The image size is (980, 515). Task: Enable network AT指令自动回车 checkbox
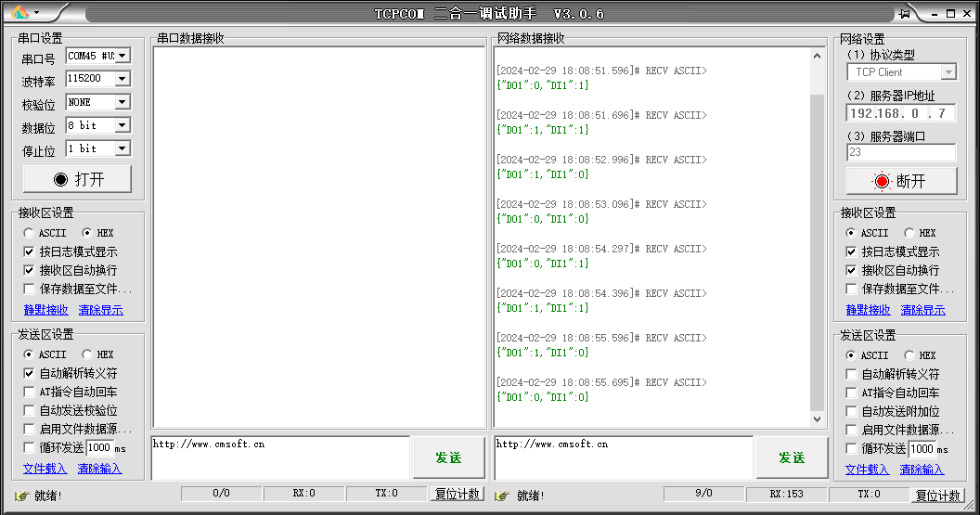851,393
